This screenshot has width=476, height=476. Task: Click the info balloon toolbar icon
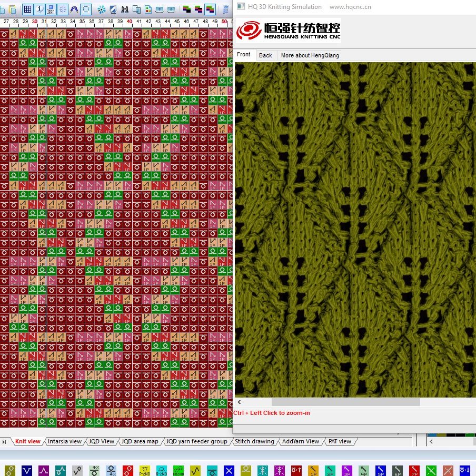pyautogui.click(x=40, y=9)
